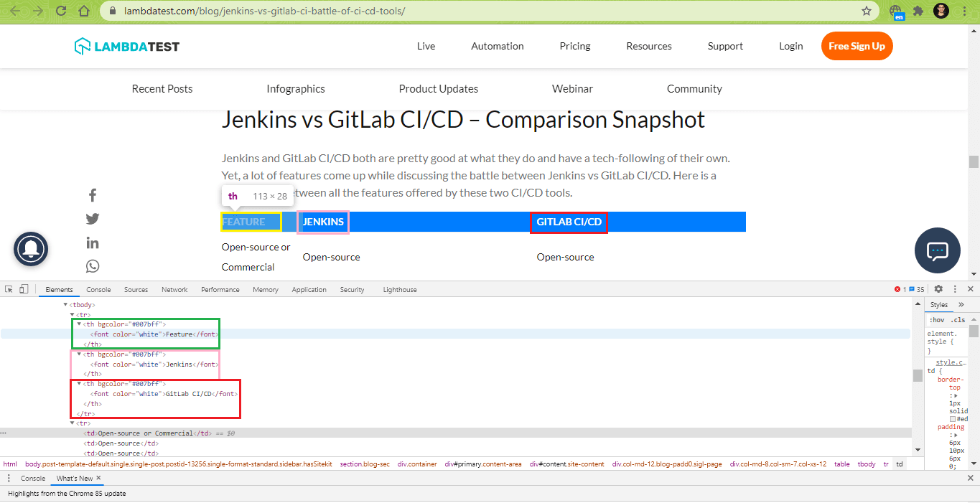This screenshot has height=503, width=980.
Task: Open the Pricing nav link
Action: pyautogui.click(x=575, y=46)
